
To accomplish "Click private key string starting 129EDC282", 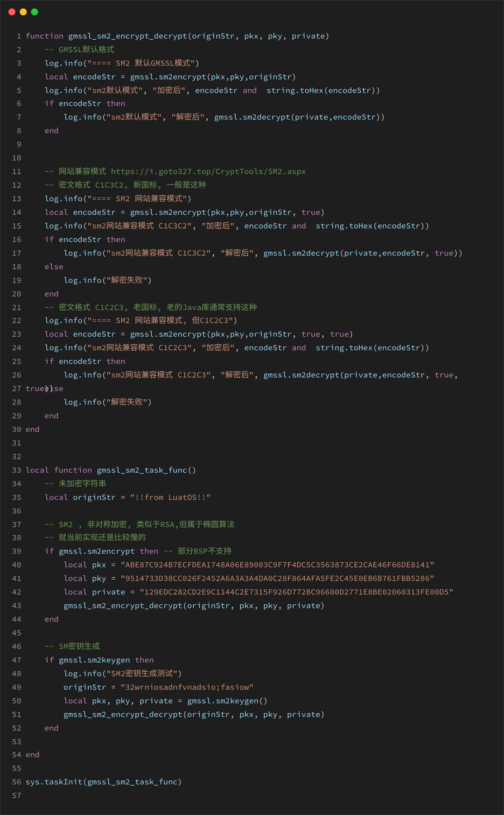I will tap(296, 592).
